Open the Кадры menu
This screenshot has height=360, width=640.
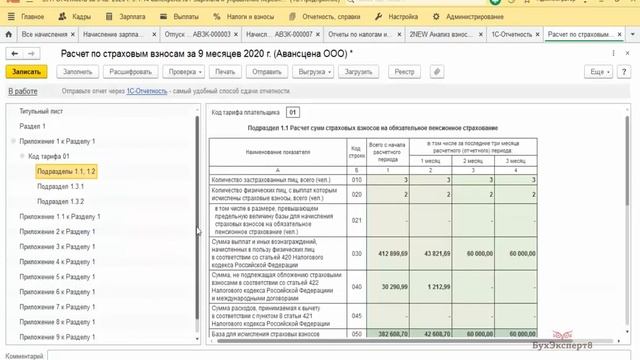point(75,17)
